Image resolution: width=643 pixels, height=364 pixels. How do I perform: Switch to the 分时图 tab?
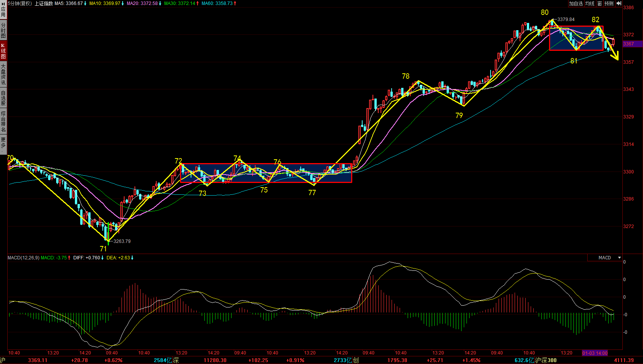(3, 30)
